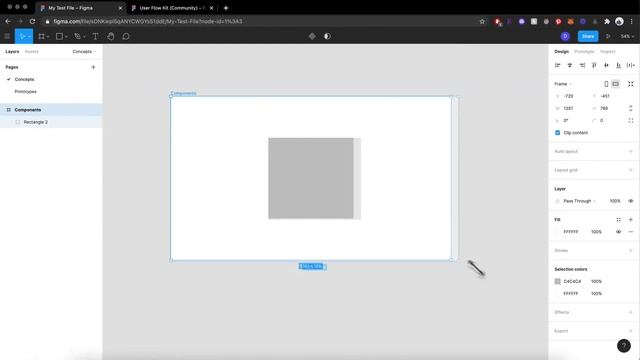Click Align Vertical Centers icon
The image size is (640, 360).
click(607, 65)
